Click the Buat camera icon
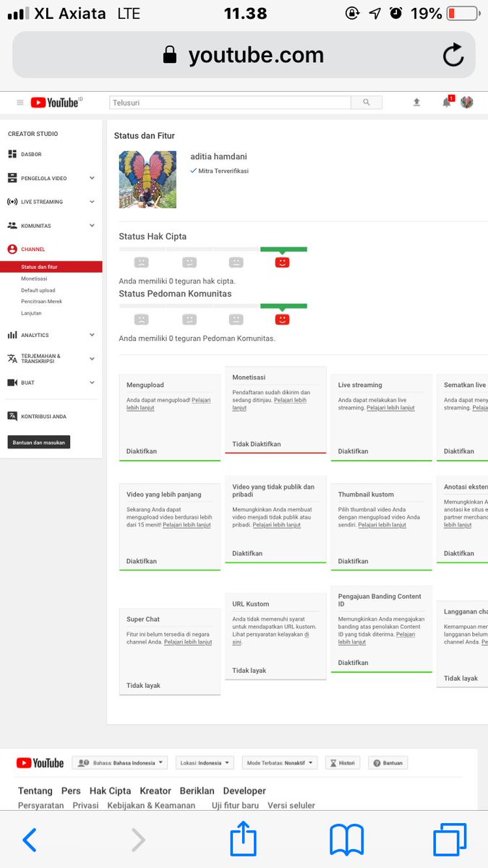488x868 pixels. pos(12,383)
